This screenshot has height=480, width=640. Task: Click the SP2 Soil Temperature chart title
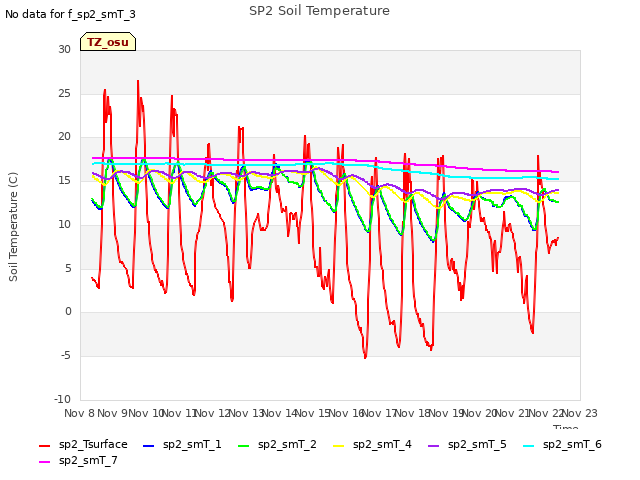pos(319,11)
